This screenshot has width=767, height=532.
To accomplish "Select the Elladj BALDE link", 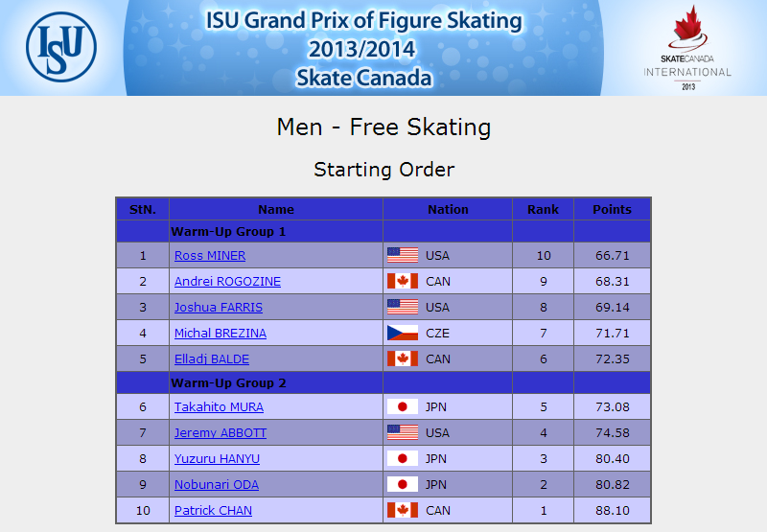I will [x=212, y=359].
